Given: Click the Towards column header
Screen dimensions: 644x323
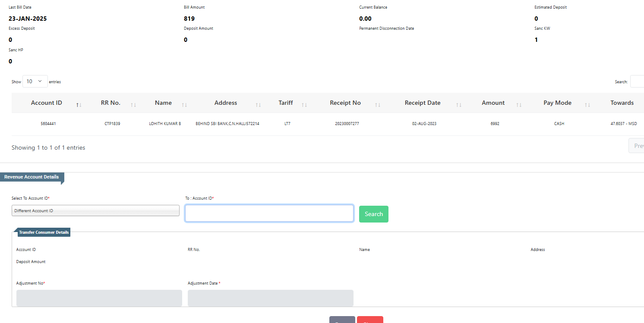Looking at the screenshot, I should 622,103.
